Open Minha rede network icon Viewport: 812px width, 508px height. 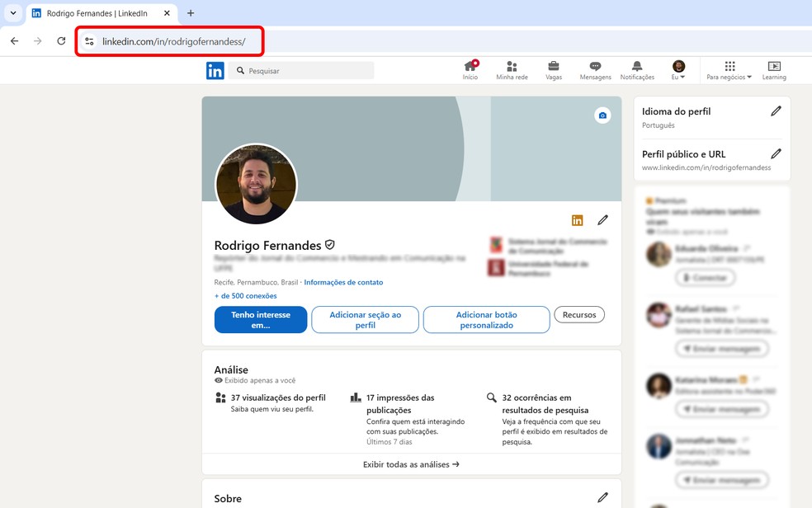[512, 67]
